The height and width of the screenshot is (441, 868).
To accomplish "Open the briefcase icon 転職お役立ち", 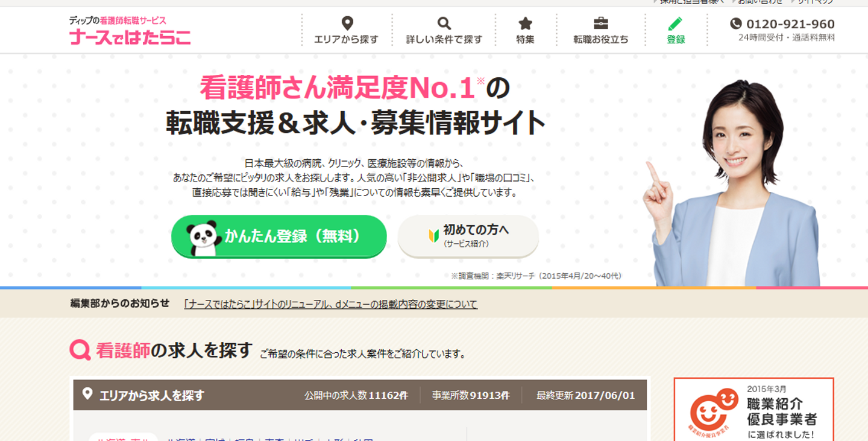I will point(601,24).
